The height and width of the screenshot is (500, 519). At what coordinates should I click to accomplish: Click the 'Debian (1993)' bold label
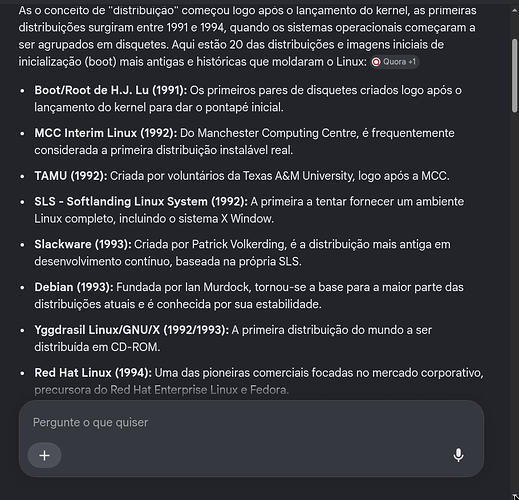tap(74, 287)
